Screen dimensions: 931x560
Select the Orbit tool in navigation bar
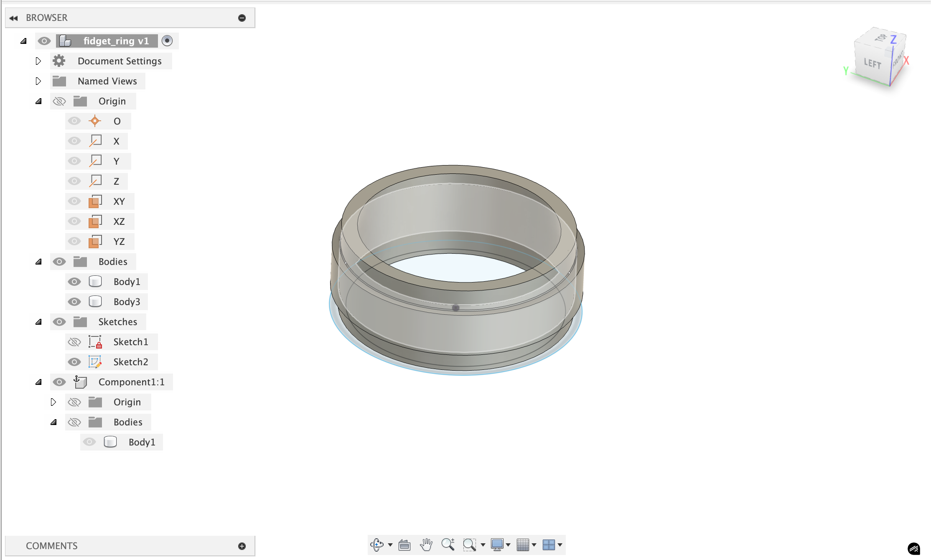click(x=376, y=545)
